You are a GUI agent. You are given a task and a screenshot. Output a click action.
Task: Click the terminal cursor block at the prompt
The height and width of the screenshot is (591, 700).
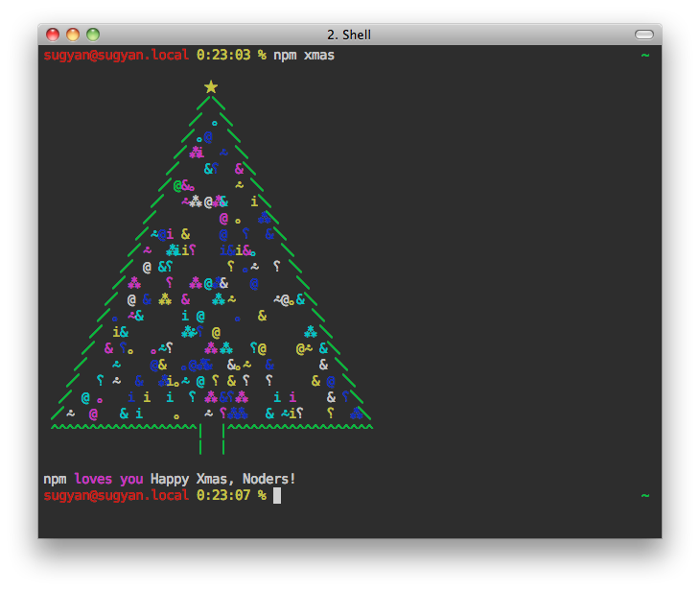pyautogui.click(x=277, y=495)
